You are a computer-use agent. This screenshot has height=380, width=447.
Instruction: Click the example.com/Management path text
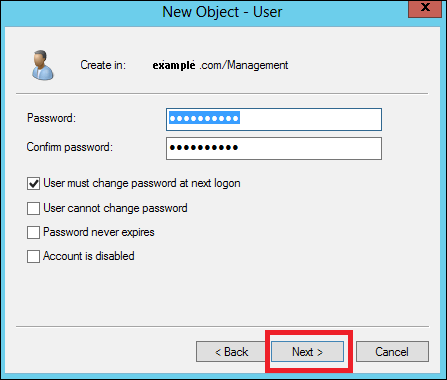[x=220, y=65]
